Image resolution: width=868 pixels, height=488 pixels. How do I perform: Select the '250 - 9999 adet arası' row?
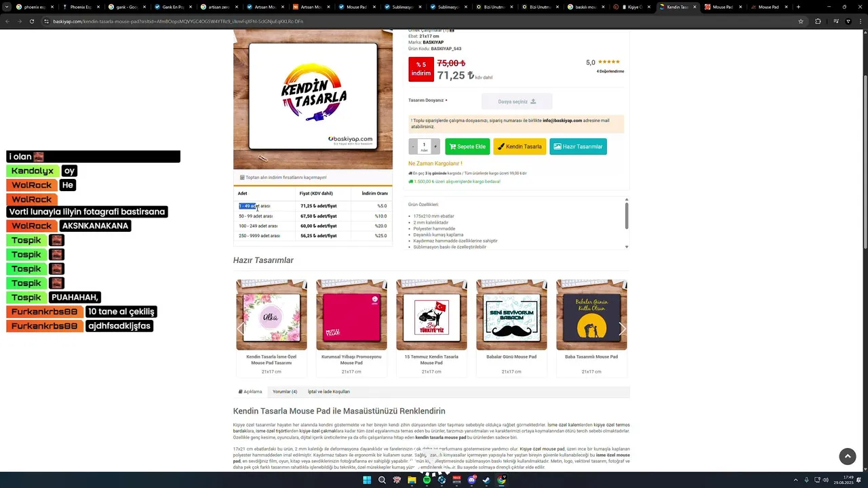tap(313, 236)
